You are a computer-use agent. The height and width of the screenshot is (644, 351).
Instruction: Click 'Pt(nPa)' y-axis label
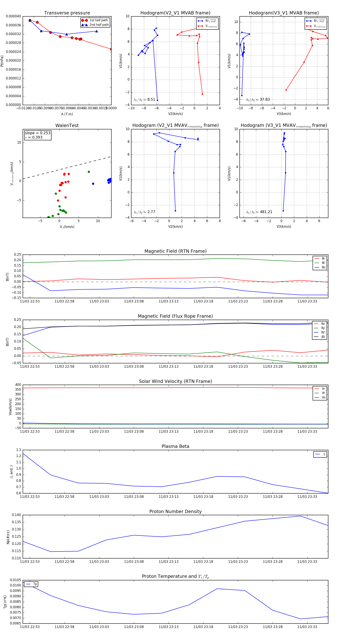[x=2, y=61]
